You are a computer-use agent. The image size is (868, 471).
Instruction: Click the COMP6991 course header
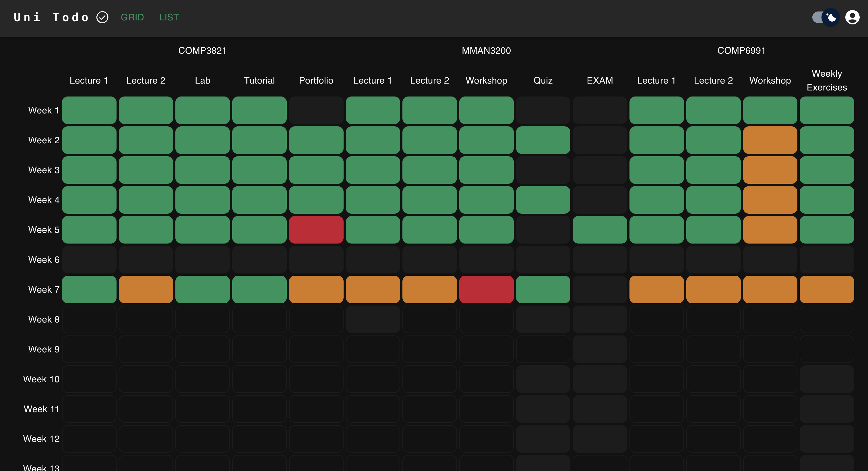pos(741,51)
